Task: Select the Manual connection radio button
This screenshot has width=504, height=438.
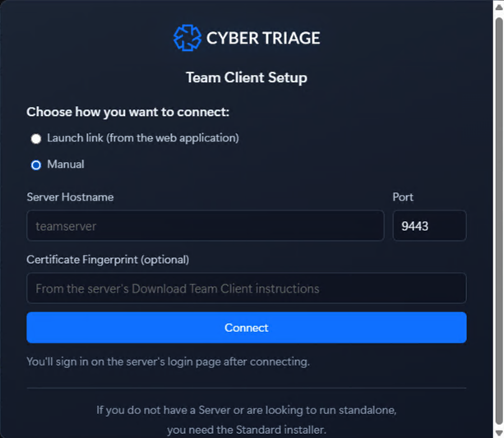Action: pyautogui.click(x=36, y=165)
